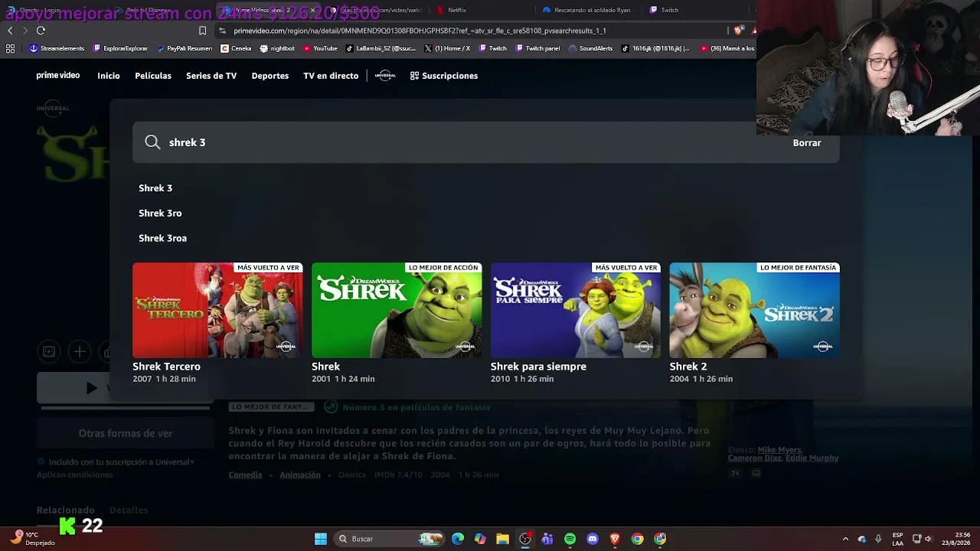Viewport: 980px width, 551px height.
Task: Open Discord from the taskbar
Action: click(x=593, y=539)
